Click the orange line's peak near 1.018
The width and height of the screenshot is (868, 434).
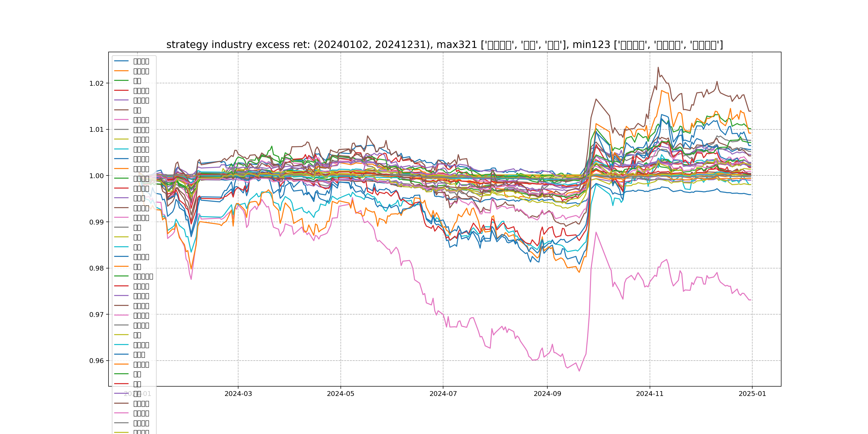662,90
